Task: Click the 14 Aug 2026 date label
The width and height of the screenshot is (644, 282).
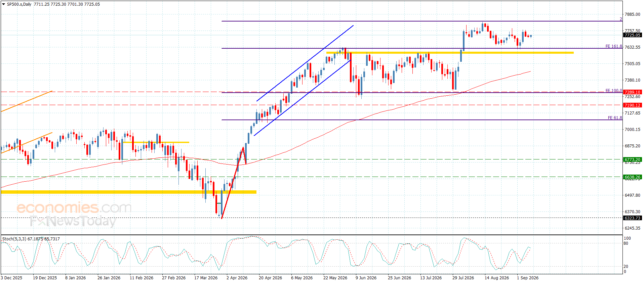Action: point(497,278)
